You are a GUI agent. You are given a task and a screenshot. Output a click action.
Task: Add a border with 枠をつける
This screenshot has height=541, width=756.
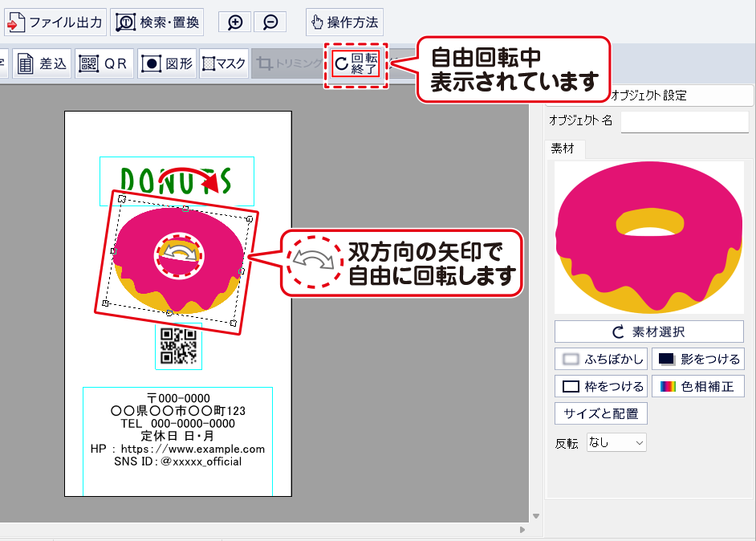(x=601, y=386)
